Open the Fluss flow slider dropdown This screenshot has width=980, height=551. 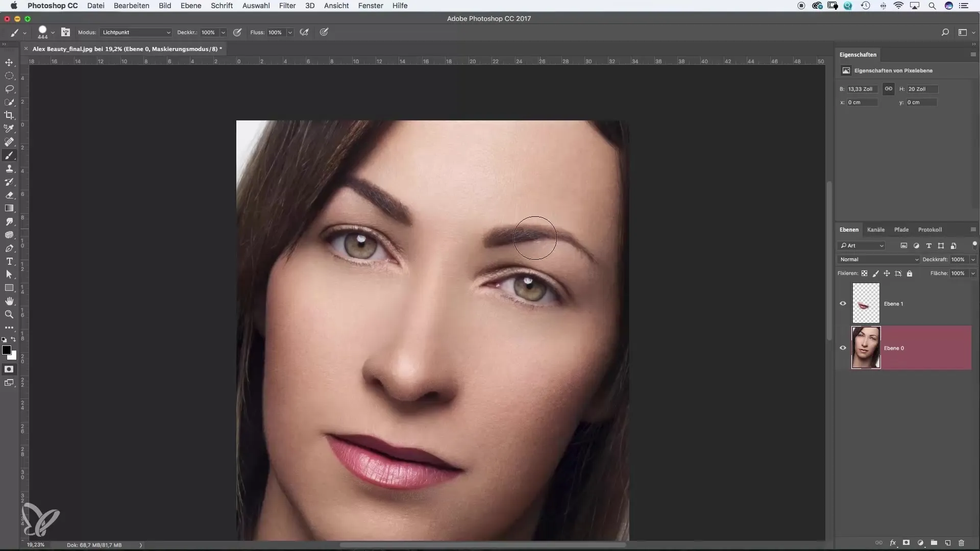coord(290,32)
